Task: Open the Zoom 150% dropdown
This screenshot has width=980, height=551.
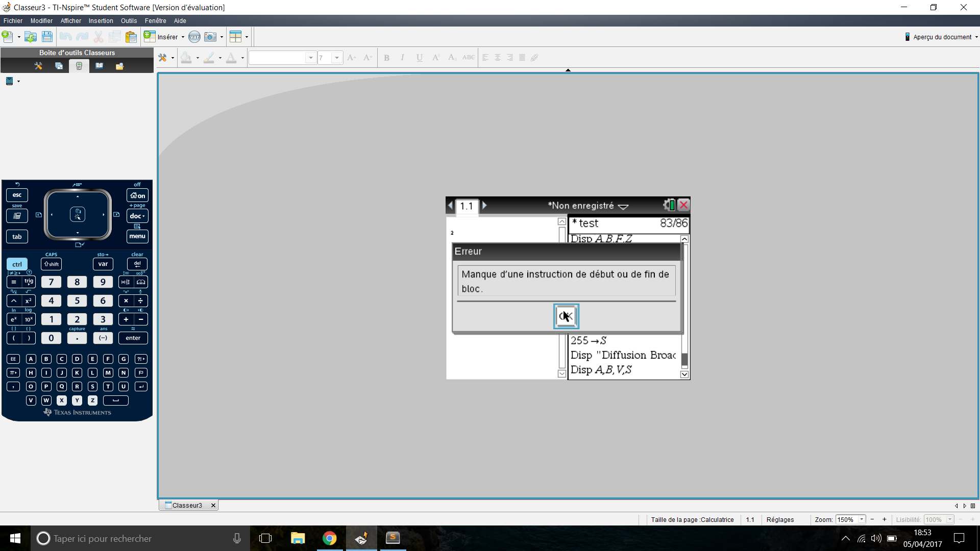Action: point(862,519)
